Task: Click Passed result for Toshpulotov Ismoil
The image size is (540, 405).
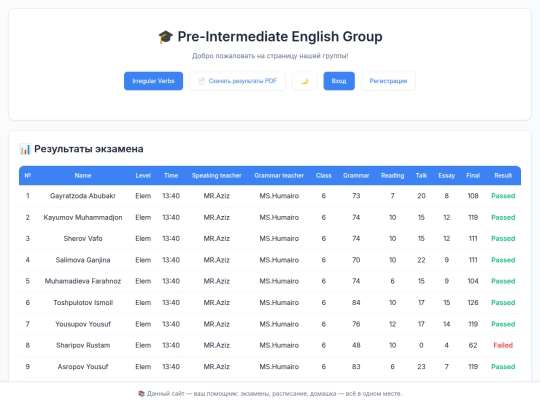Action: click(503, 303)
